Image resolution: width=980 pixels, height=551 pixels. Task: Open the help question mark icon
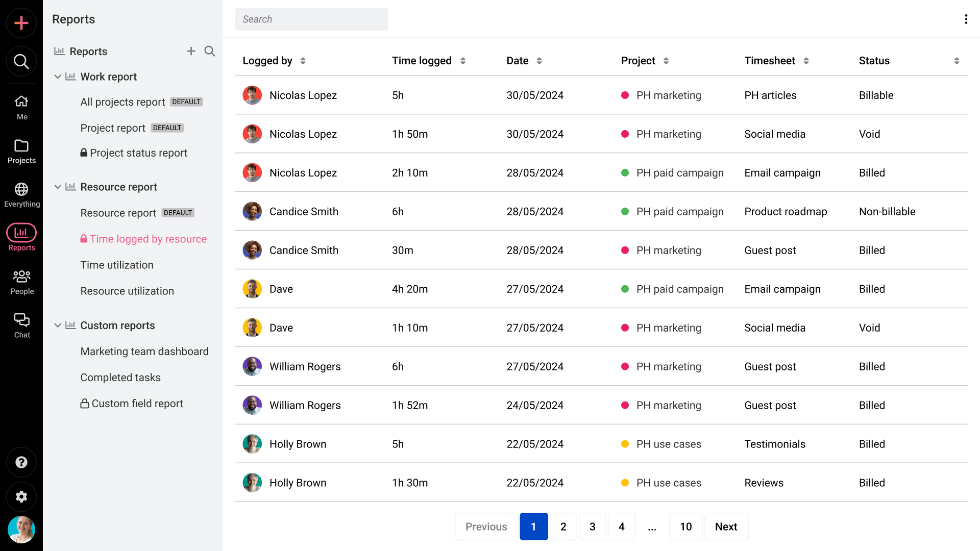[x=21, y=462]
